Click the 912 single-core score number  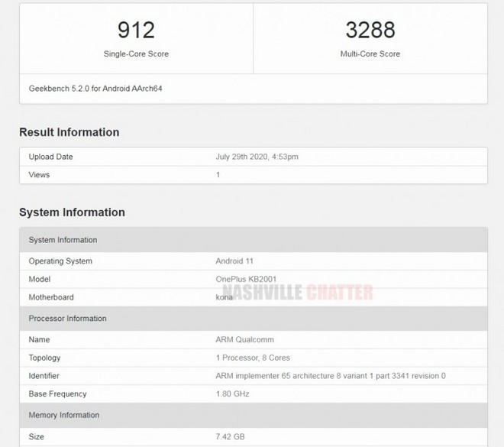click(136, 31)
